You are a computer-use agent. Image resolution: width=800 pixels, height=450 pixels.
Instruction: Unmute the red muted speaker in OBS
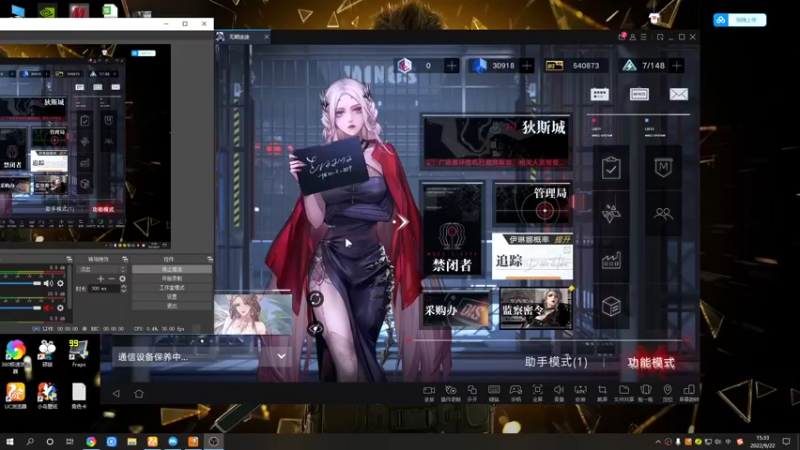click(48, 308)
